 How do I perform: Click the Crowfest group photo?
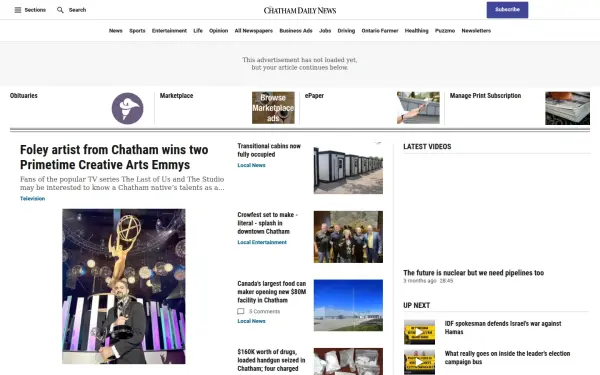coord(348,237)
